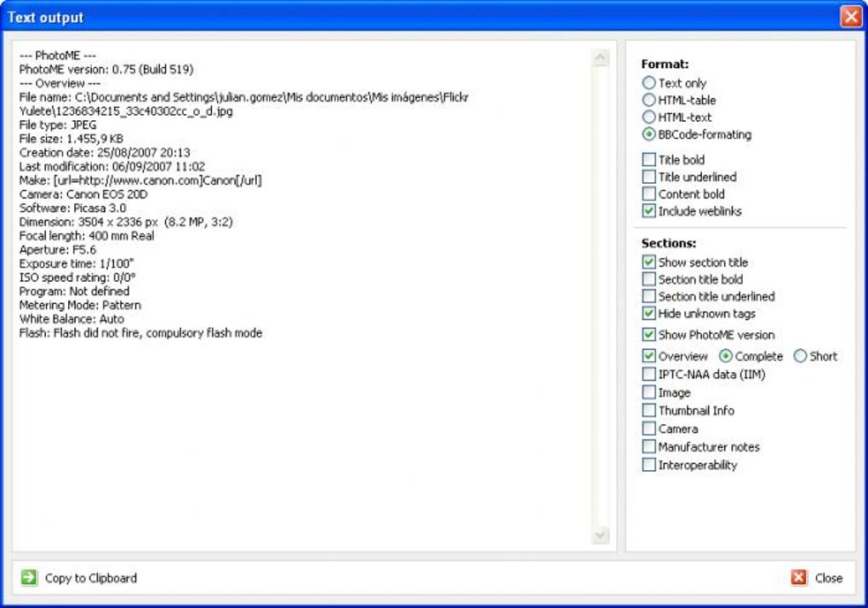
Task: Check the Manufacturer notes section
Action: (648, 446)
